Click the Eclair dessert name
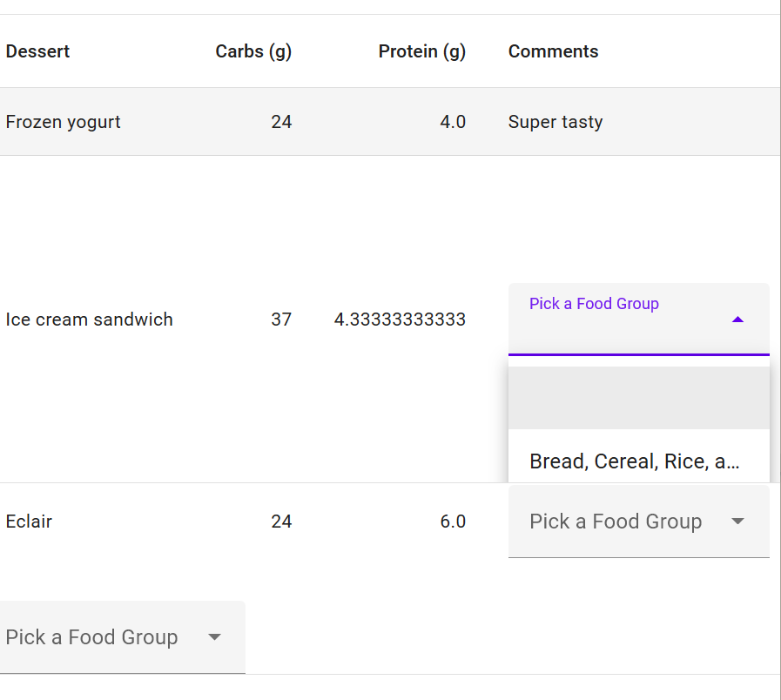Screen dimensions: 781x700 30,522
